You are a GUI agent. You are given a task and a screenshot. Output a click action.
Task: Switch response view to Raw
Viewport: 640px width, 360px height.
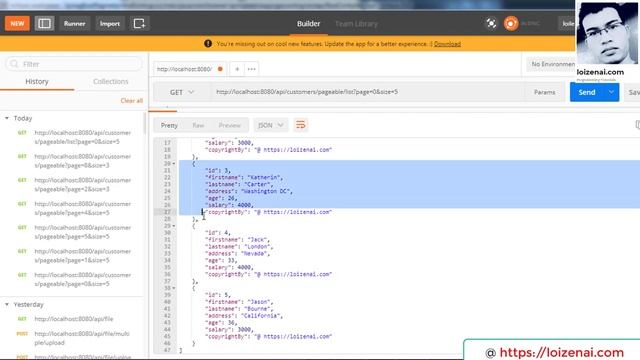pos(198,125)
